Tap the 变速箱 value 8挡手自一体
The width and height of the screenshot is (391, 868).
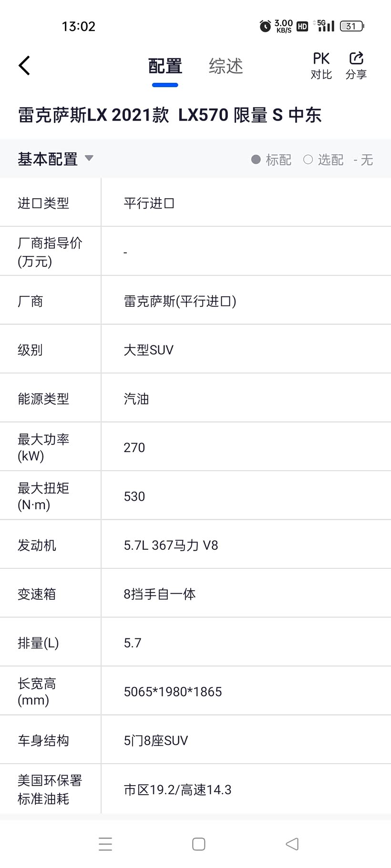pos(160,594)
